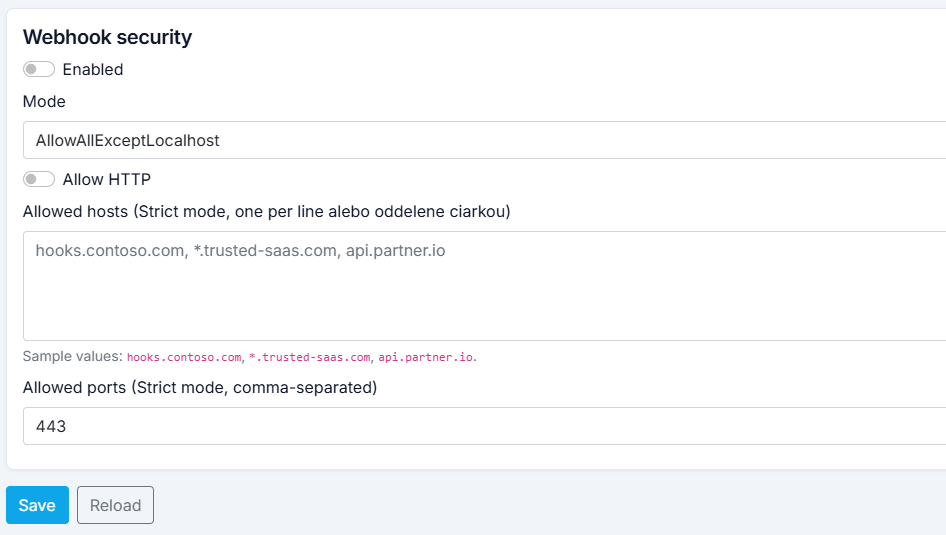The image size is (946, 535).
Task: Click sample value api.partner.io in pink
Action: [x=425, y=357]
